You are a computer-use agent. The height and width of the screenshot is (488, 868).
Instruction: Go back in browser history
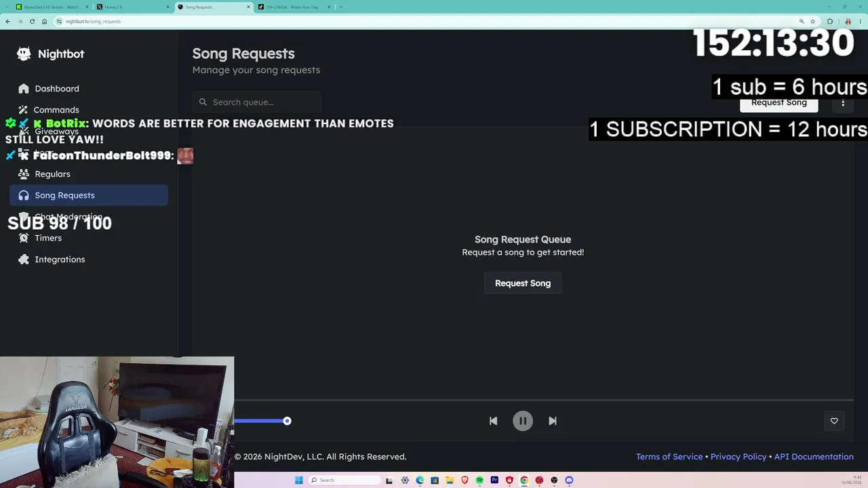(x=7, y=21)
